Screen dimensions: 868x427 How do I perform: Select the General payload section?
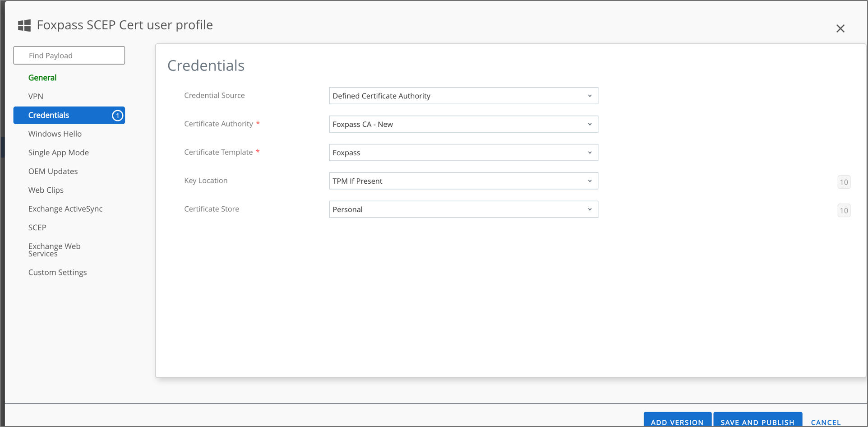pos(42,78)
